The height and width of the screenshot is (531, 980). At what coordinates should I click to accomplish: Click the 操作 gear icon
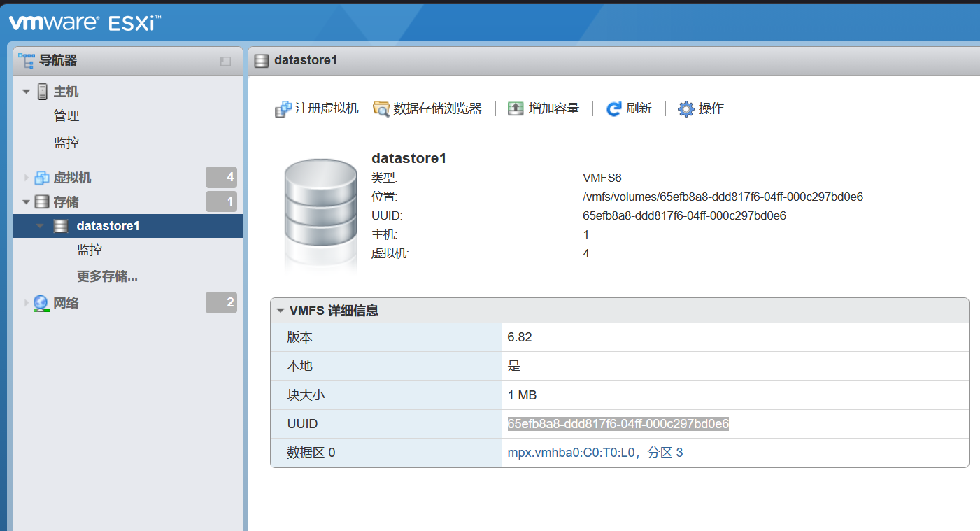click(x=686, y=109)
